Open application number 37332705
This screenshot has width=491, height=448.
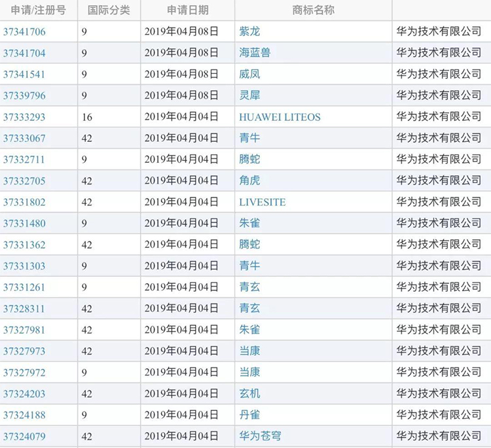pos(24,181)
